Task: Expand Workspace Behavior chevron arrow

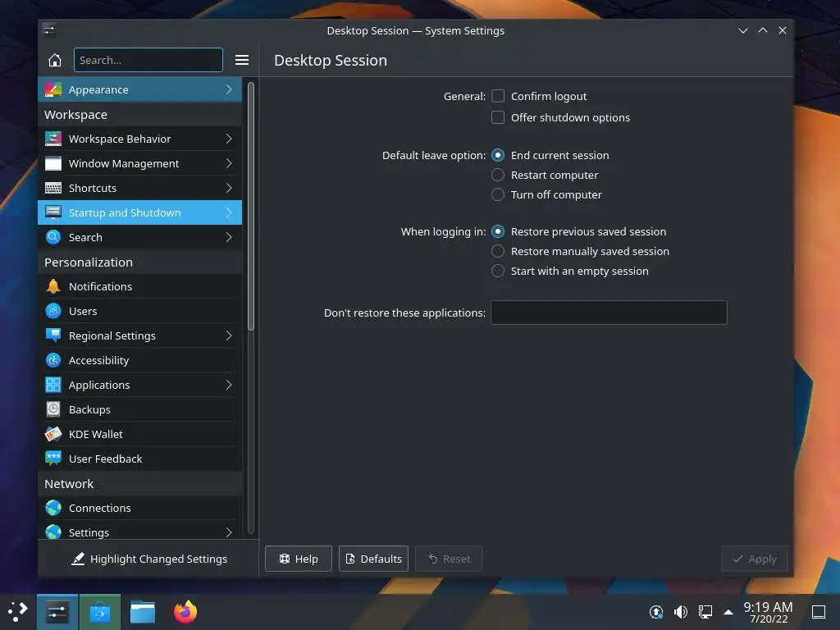Action: tap(229, 139)
